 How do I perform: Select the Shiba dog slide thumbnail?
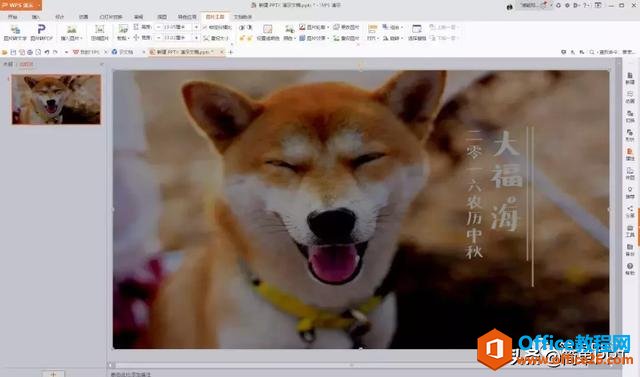[x=56, y=100]
